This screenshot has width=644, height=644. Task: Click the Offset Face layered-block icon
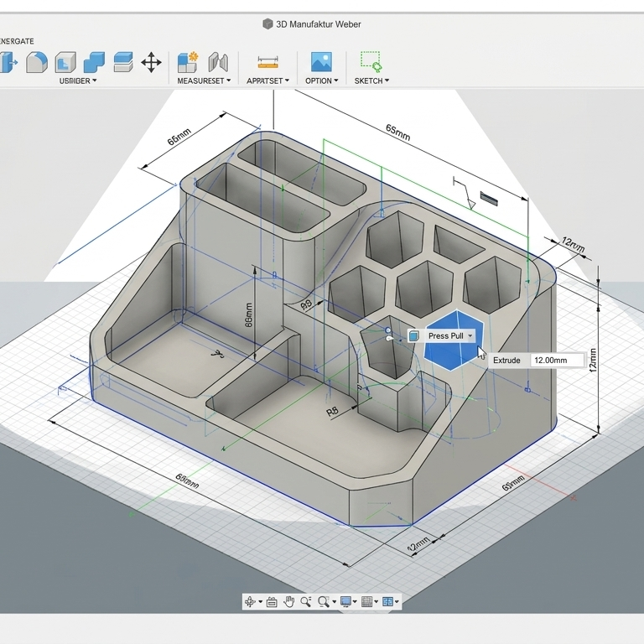tap(123, 62)
